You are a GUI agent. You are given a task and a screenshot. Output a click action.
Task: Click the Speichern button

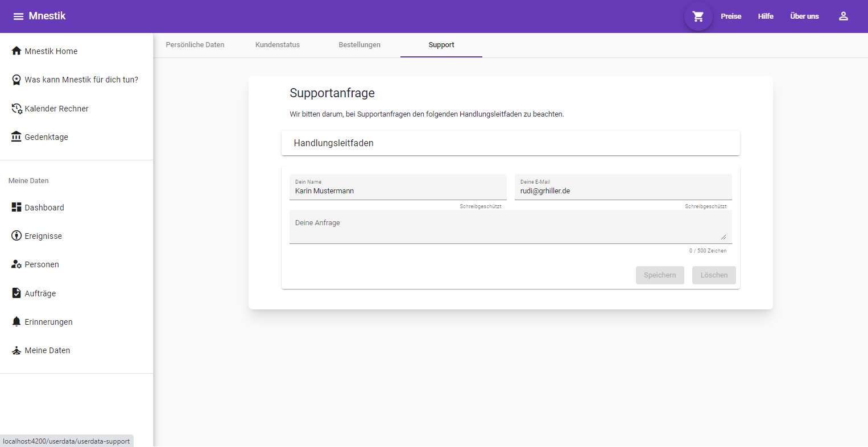click(x=660, y=275)
